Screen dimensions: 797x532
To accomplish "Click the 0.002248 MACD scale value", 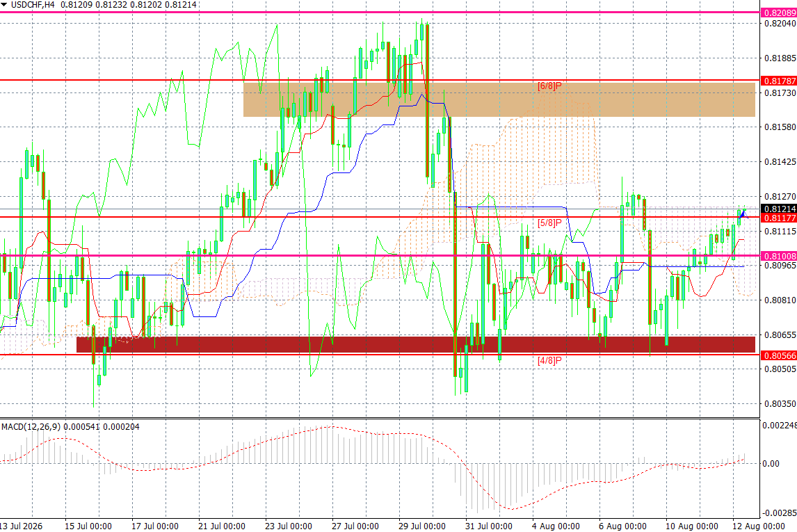I will 779,426.
